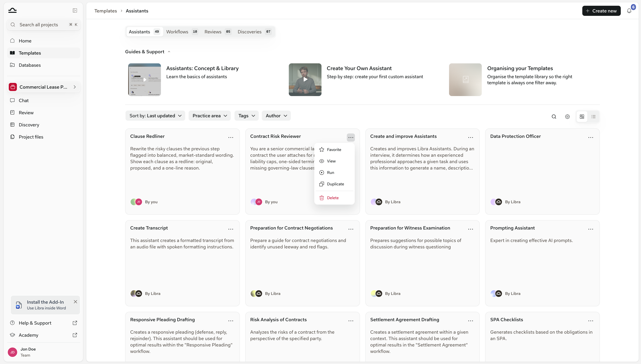This screenshot has height=364, width=641.
Task: Open Databases in sidebar
Action: [44, 65]
